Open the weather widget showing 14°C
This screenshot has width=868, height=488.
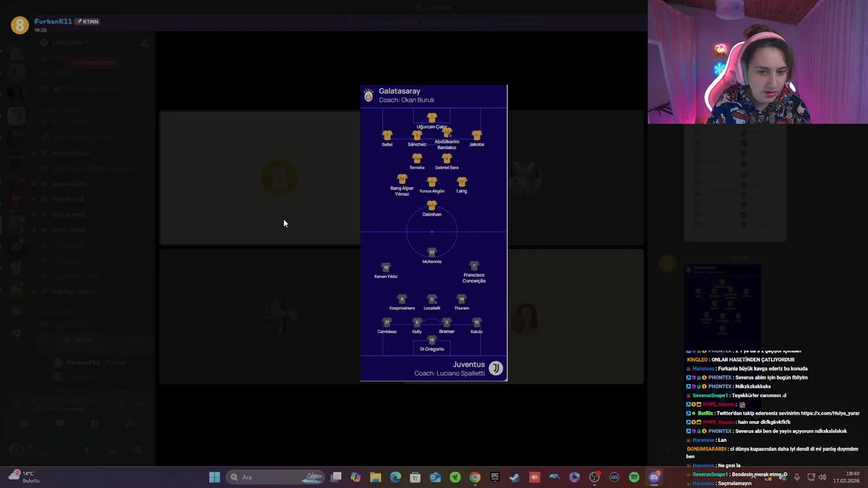[x=24, y=477]
